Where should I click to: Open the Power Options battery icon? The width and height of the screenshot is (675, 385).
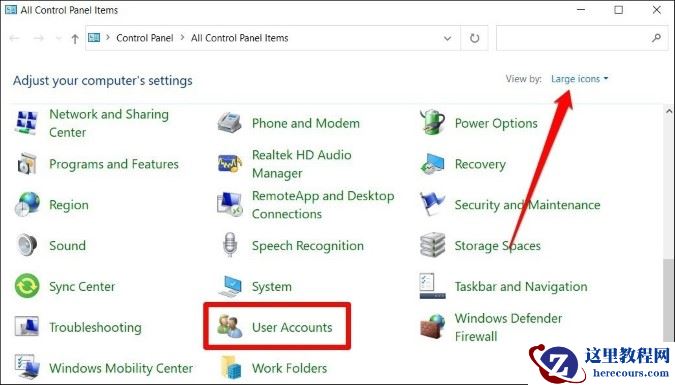click(x=432, y=122)
